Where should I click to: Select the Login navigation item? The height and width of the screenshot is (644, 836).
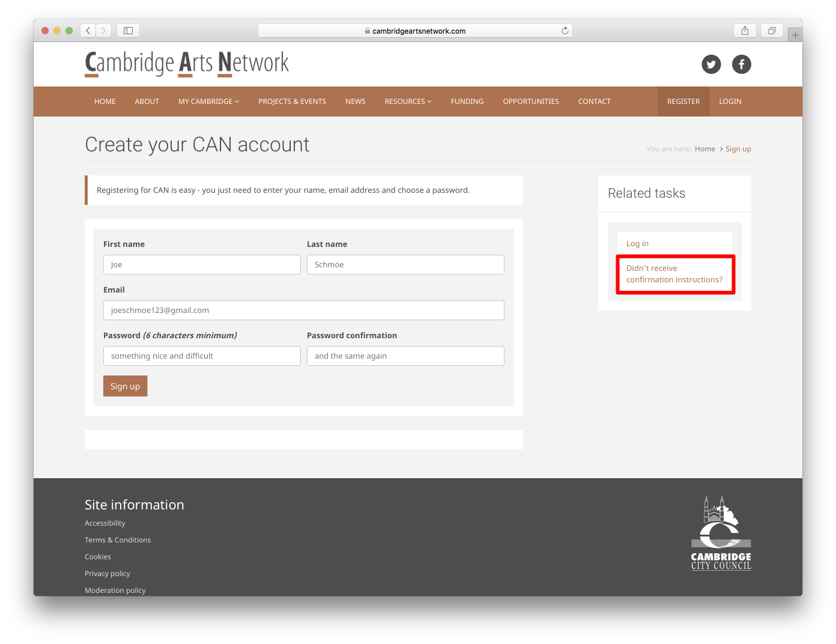(730, 102)
